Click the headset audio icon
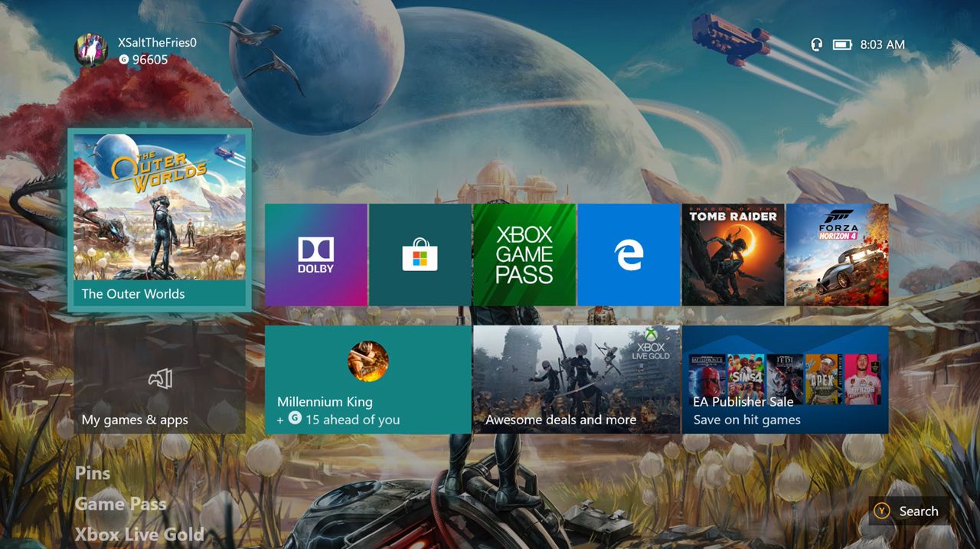This screenshot has width=980, height=549. tap(816, 44)
